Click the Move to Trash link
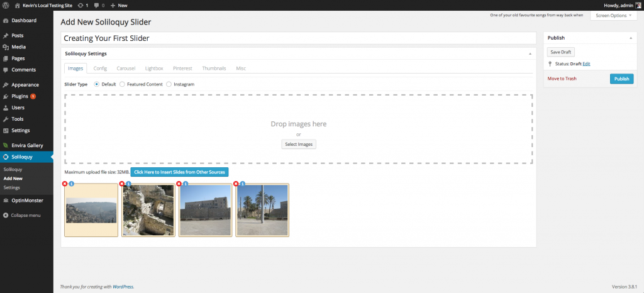 (562, 79)
